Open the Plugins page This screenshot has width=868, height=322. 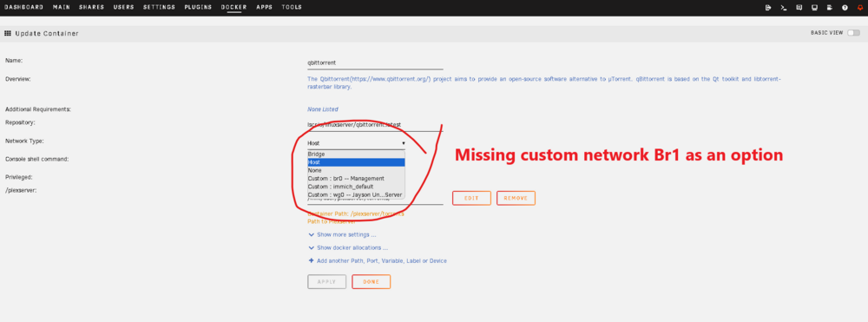(198, 7)
